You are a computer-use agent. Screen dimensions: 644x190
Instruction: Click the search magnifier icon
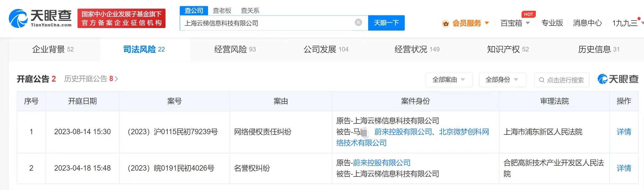pyautogui.click(x=541, y=80)
